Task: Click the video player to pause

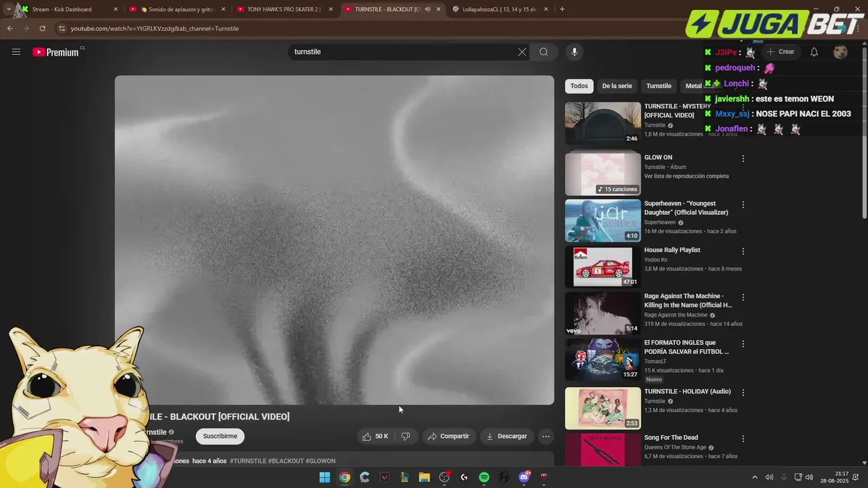Action: point(334,240)
